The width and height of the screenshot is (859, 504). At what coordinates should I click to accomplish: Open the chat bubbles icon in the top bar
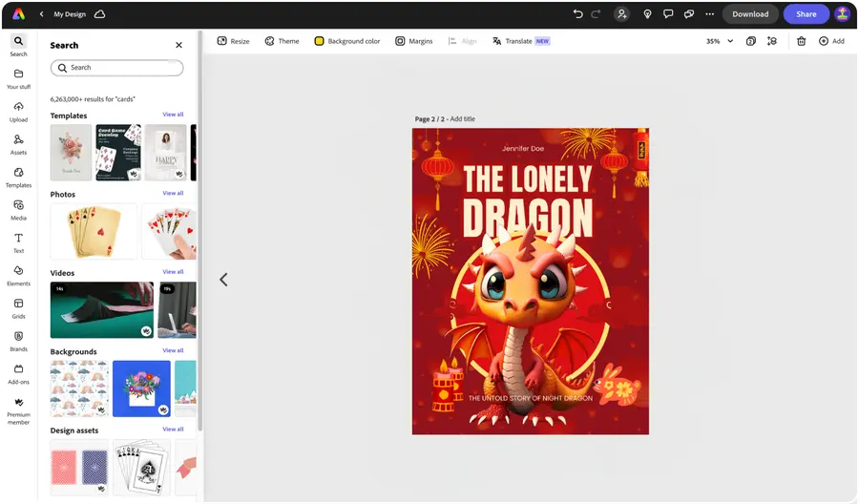(688, 14)
